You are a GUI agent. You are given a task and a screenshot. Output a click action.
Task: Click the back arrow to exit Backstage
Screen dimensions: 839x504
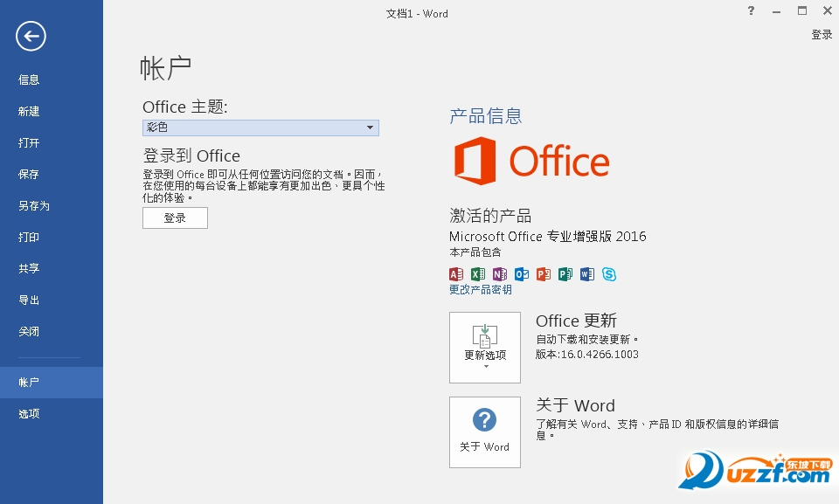coord(31,36)
